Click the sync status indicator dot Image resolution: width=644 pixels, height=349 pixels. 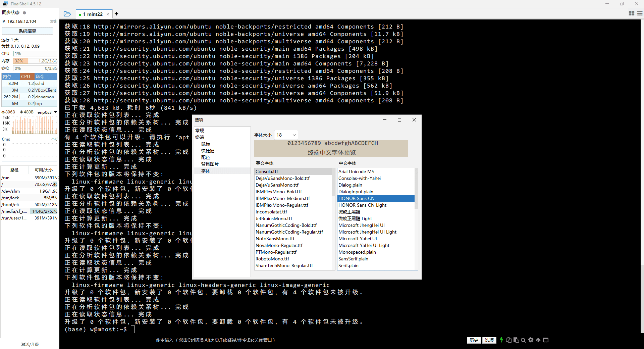tap(24, 13)
